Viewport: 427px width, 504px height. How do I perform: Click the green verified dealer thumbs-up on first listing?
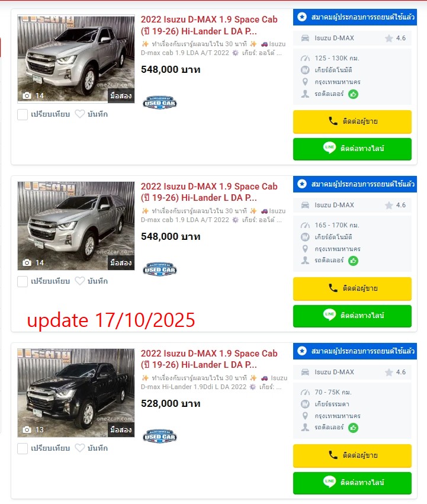click(x=354, y=94)
